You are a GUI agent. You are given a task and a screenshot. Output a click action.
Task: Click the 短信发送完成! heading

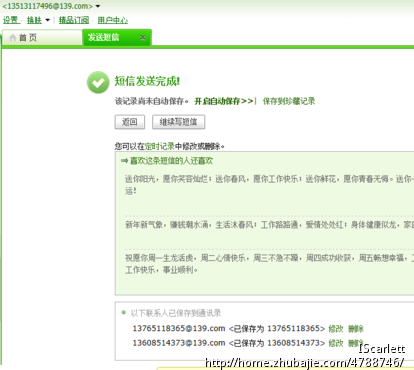(x=147, y=81)
